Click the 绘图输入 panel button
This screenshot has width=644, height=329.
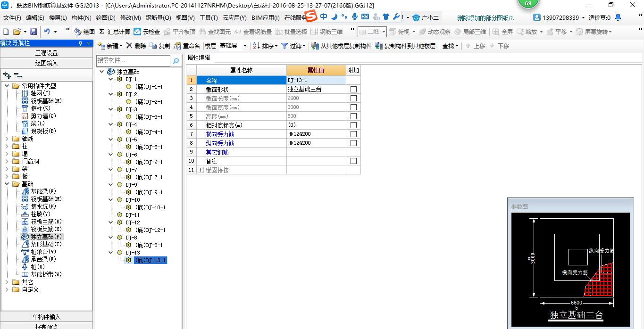46,63
